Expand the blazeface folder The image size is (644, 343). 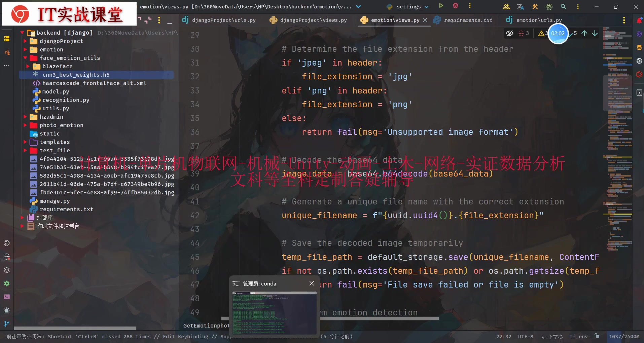28,66
